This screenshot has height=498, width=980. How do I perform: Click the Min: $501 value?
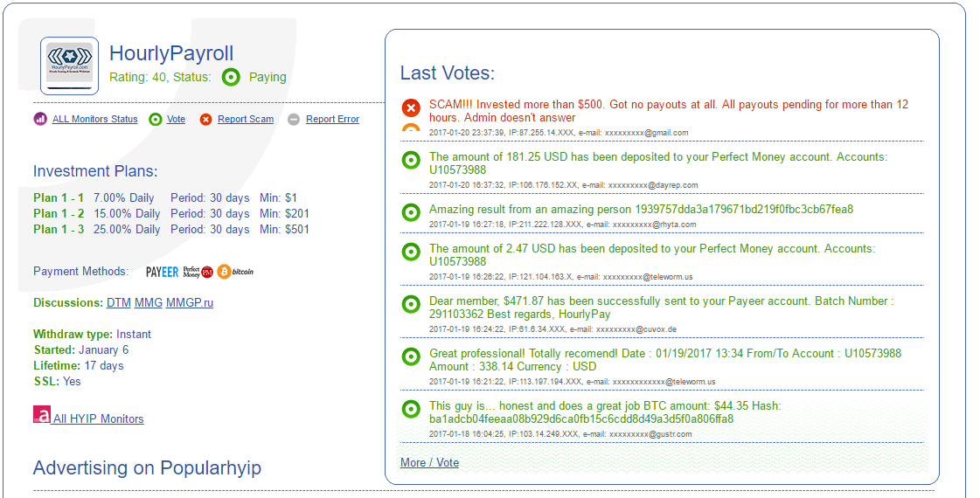(284, 229)
